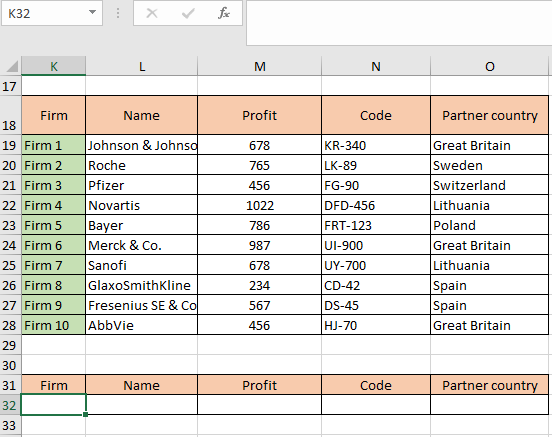Select the code cell FRT-123

pyautogui.click(x=376, y=225)
